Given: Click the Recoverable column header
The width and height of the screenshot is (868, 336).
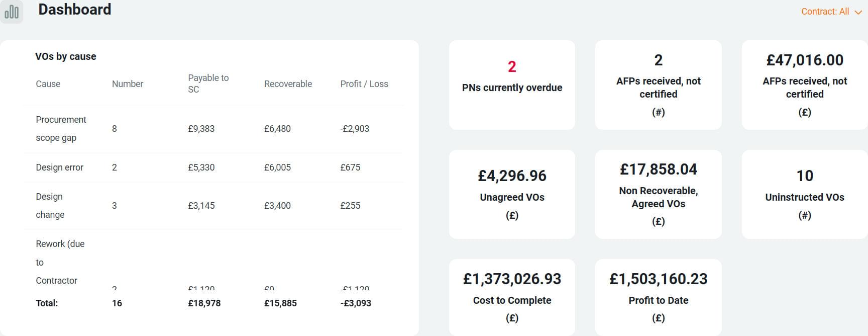Looking at the screenshot, I should (x=288, y=84).
